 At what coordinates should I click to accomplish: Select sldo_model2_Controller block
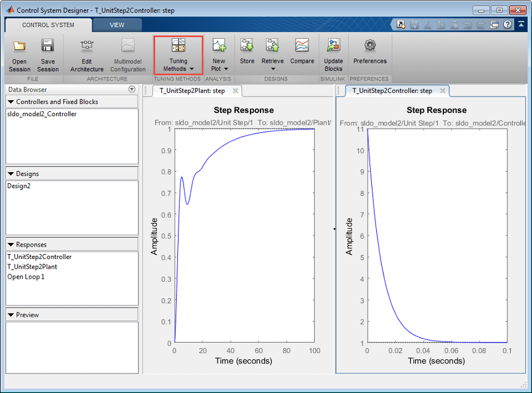click(42, 114)
